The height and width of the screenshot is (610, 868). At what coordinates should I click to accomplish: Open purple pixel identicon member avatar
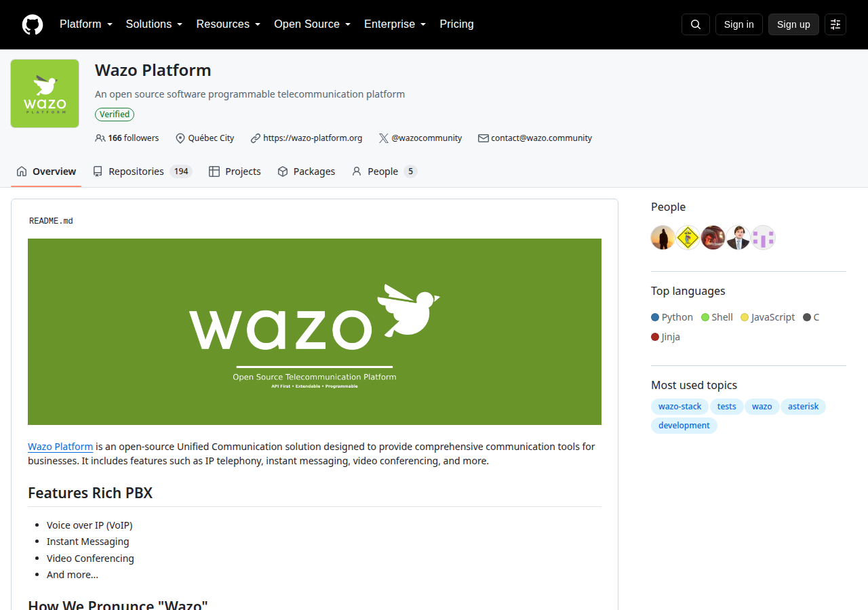(x=764, y=238)
